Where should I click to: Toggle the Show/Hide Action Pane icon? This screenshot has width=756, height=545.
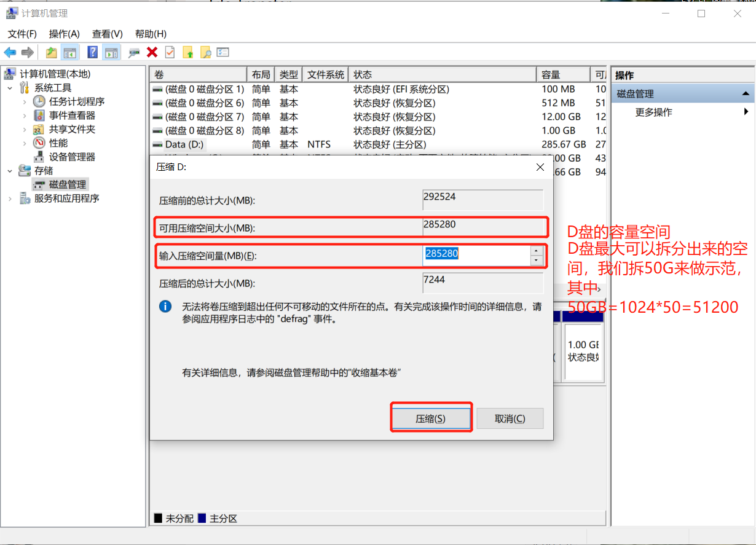(x=111, y=53)
